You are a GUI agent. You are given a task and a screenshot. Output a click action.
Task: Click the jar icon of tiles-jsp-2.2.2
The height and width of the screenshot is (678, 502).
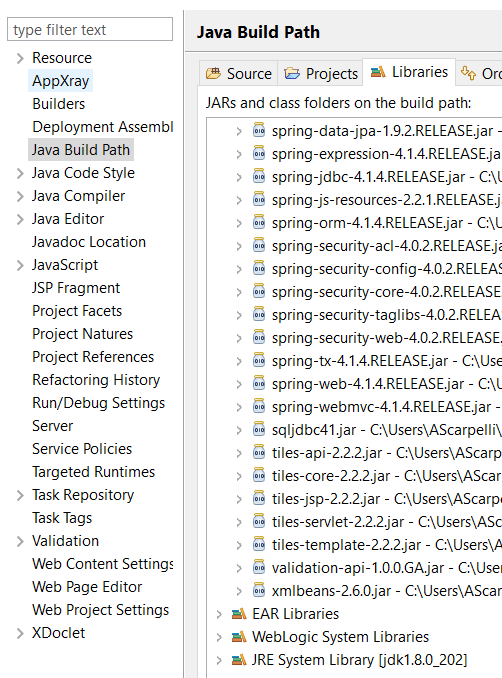259,499
